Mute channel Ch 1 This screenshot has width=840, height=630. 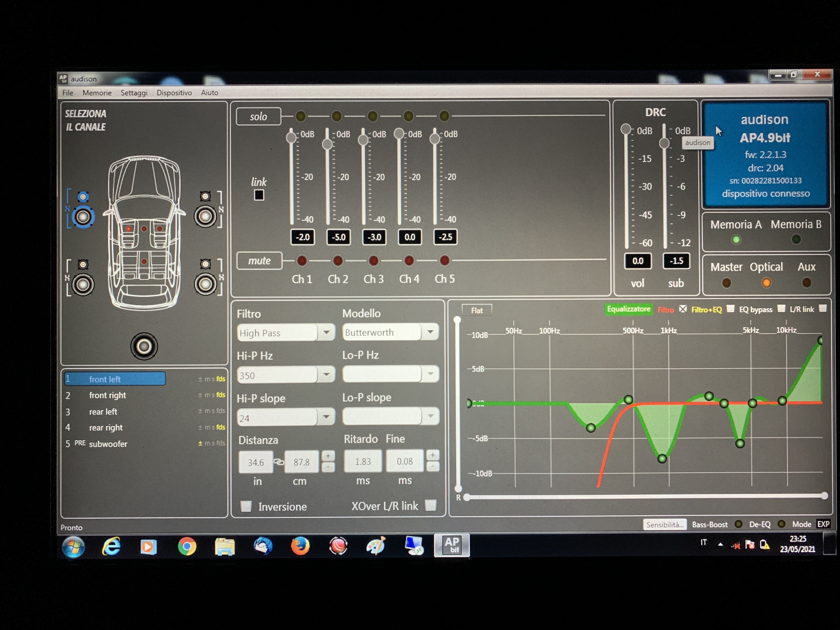coord(302,260)
